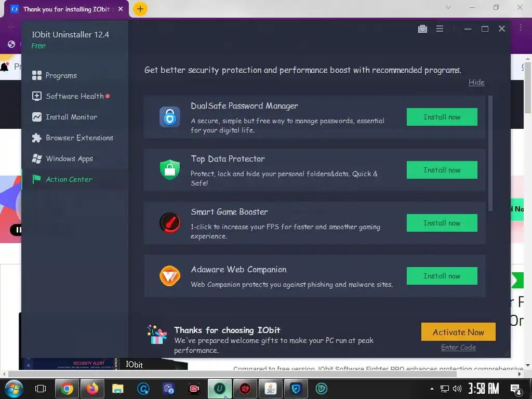Open the toolbox icon in title bar
The image size is (532, 399).
(x=422, y=29)
